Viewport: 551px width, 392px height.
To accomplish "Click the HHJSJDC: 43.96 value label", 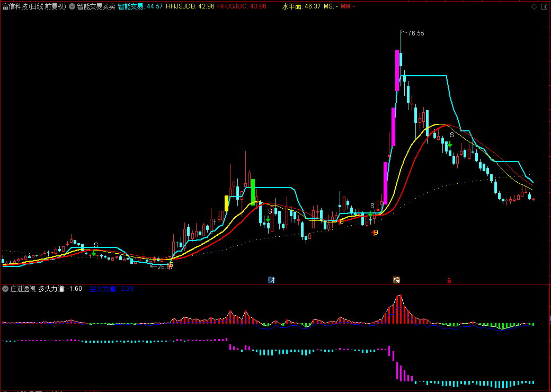I will point(242,6).
